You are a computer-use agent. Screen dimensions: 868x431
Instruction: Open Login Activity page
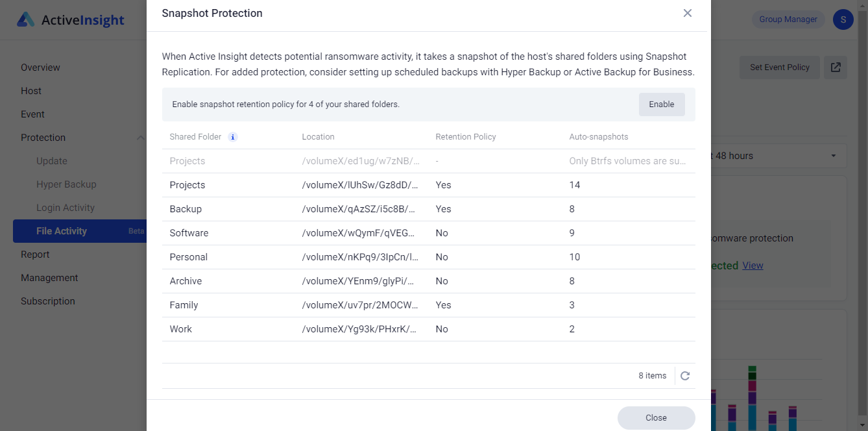(x=66, y=208)
